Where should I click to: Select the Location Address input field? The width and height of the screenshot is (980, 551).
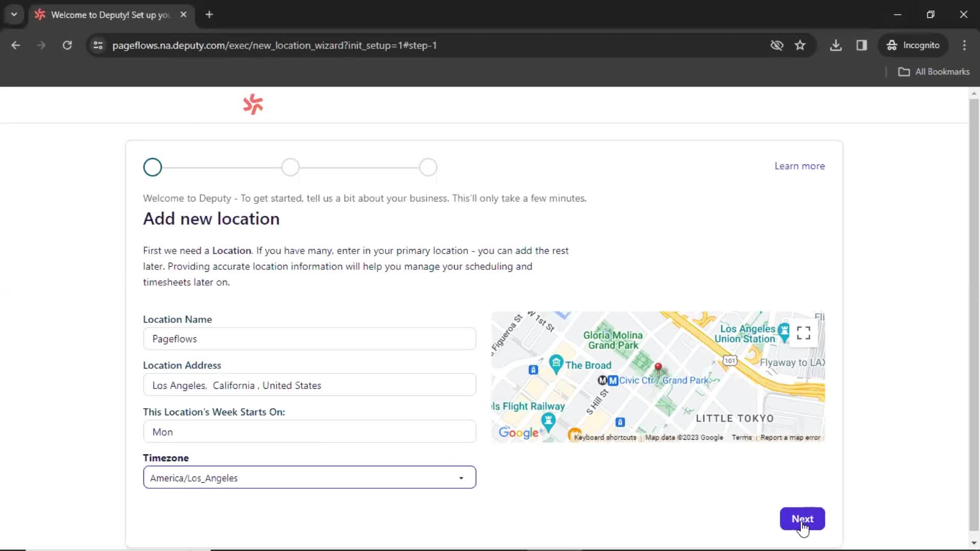309,385
